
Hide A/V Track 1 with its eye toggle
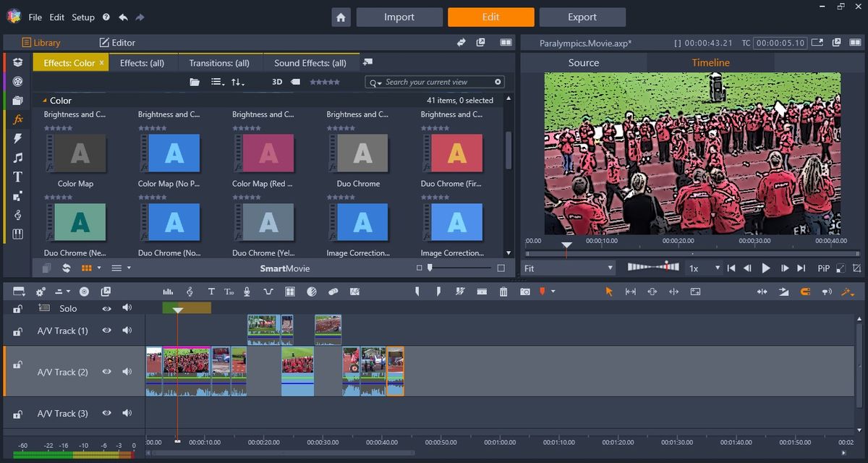pyautogui.click(x=106, y=331)
